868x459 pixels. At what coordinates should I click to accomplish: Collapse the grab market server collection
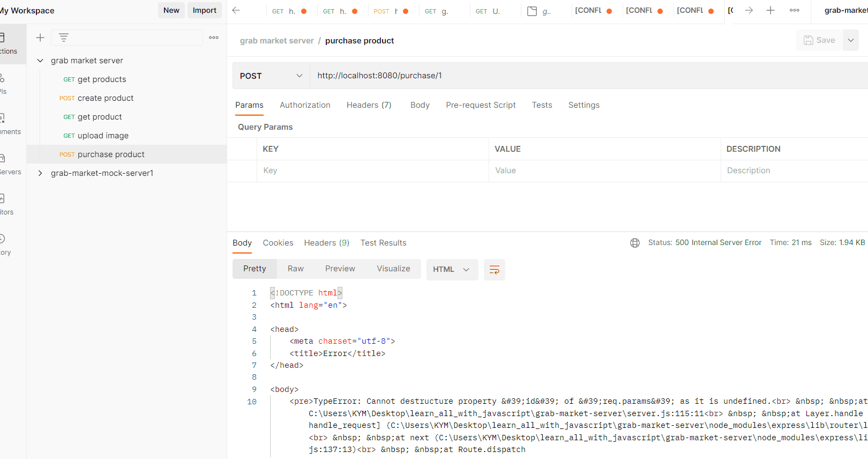tap(40, 61)
